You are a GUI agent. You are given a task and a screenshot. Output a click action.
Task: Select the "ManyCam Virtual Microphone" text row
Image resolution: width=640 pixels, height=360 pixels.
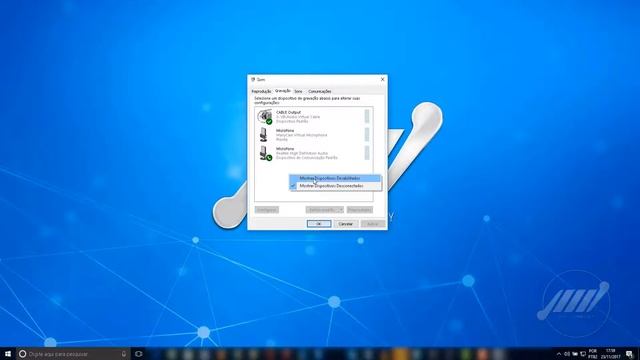click(x=301, y=135)
